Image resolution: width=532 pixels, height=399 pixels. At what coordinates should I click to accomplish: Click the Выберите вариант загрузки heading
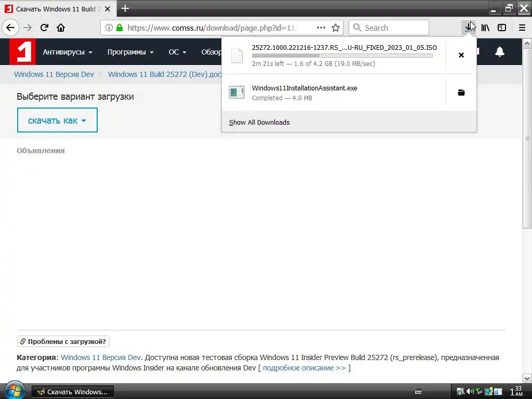pyautogui.click(x=75, y=97)
